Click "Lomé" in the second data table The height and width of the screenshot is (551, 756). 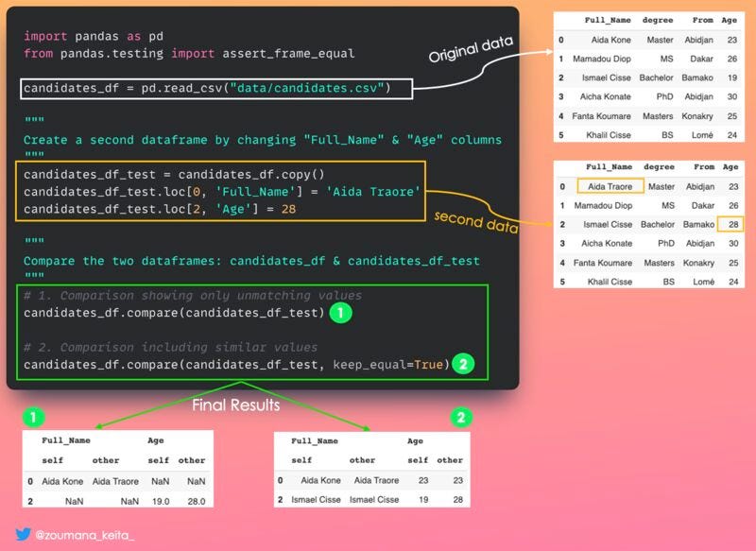point(703,282)
